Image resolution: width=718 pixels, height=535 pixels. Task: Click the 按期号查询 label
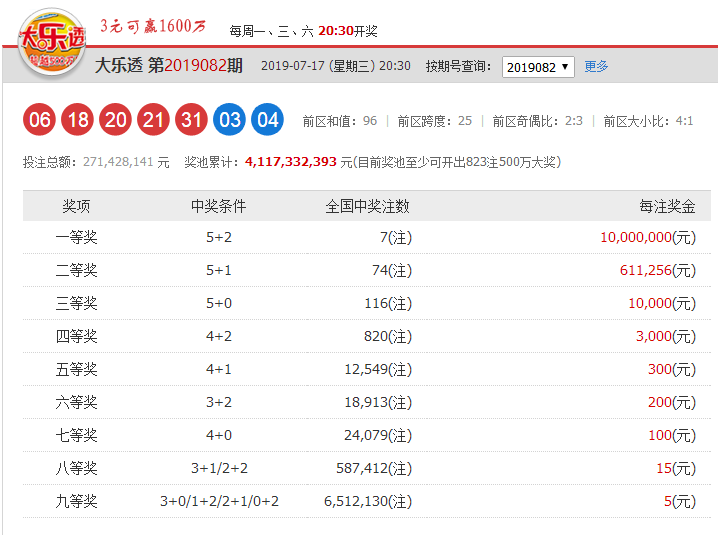pyautogui.click(x=458, y=66)
